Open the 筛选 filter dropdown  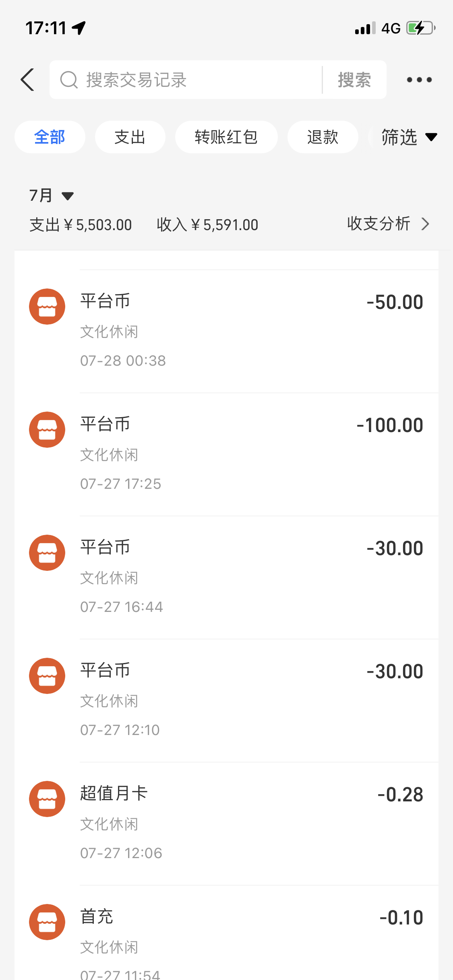[x=408, y=137]
